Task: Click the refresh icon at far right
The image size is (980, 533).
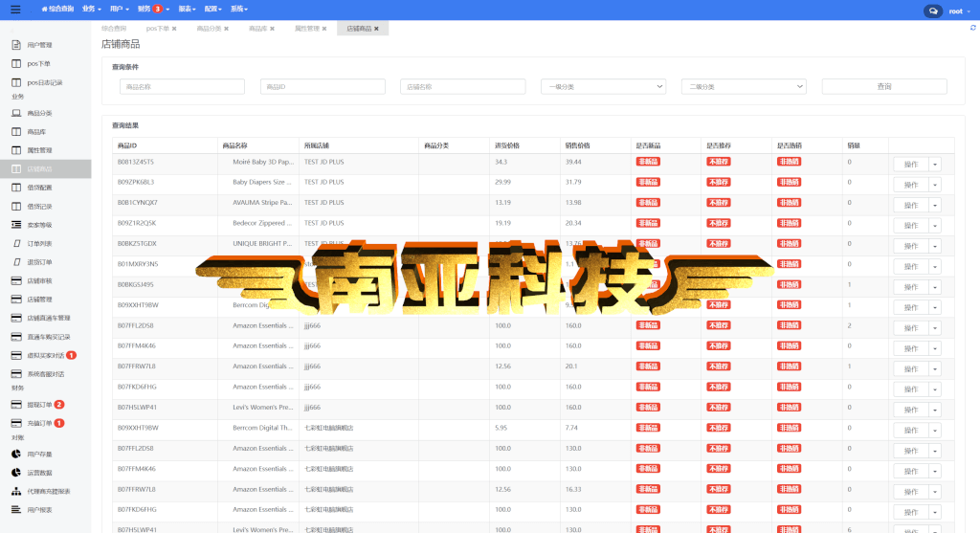Action: (973, 28)
